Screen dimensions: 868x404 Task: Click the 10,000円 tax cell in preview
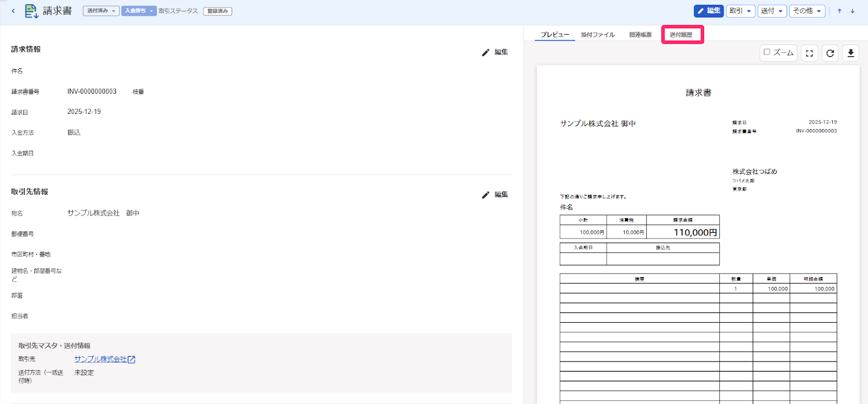coord(627,232)
